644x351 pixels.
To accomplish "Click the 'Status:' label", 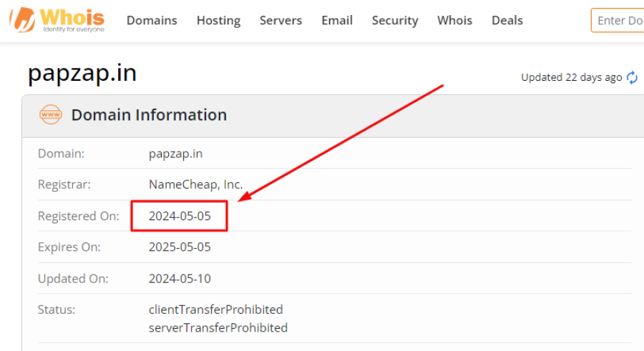I will 57,310.
